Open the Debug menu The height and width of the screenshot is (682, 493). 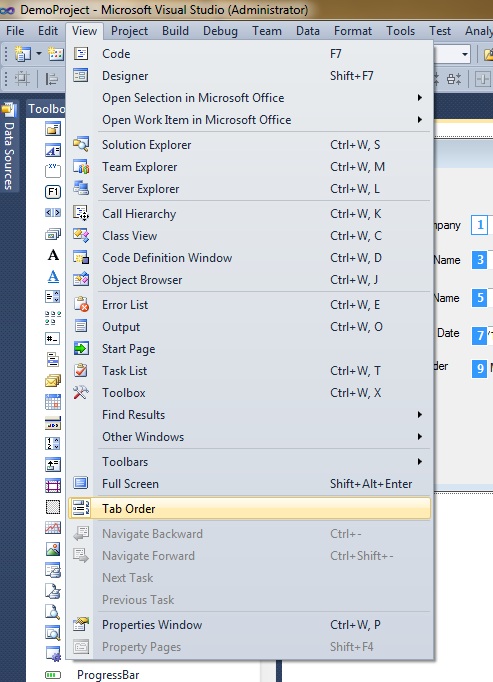point(221,31)
